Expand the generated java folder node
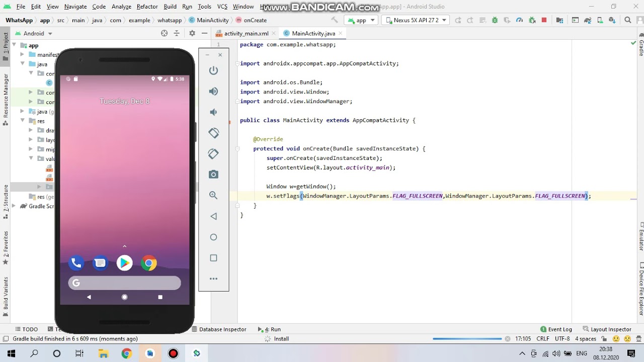Screen dimensions: 644x362 [x=23, y=112]
